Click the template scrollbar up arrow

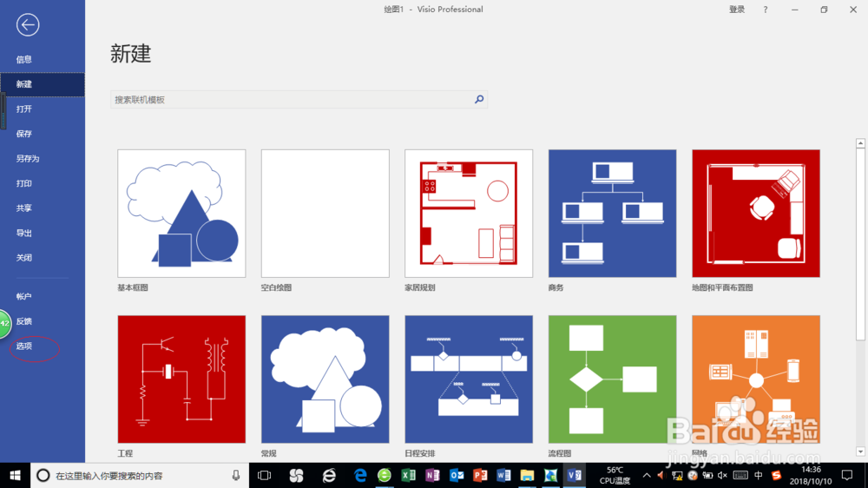pyautogui.click(x=860, y=143)
